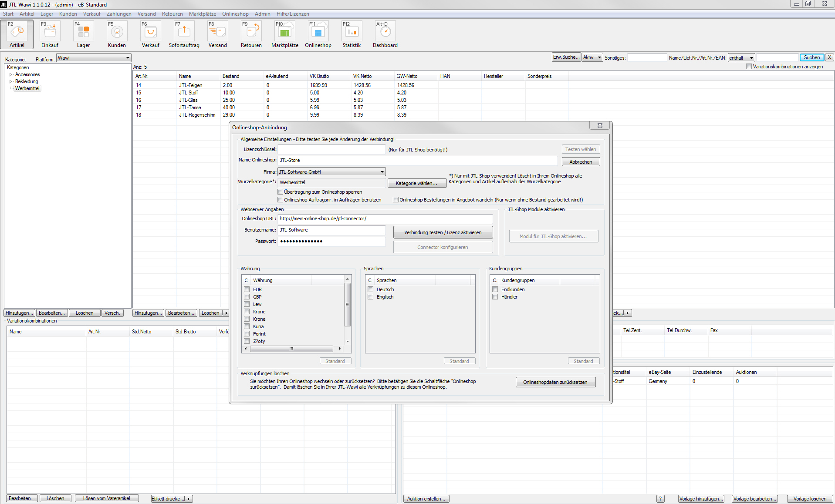Select the Englisch language checkbox

pyautogui.click(x=371, y=297)
